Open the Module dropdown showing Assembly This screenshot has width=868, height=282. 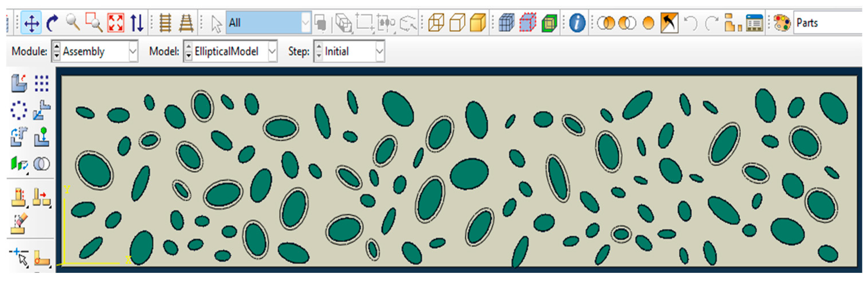pos(133,51)
